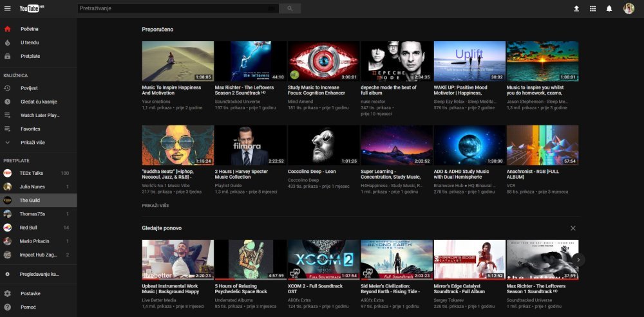Play Beyond Earth Rising Tide thumbnail
The image size is (644, 317).
point(397,260)
